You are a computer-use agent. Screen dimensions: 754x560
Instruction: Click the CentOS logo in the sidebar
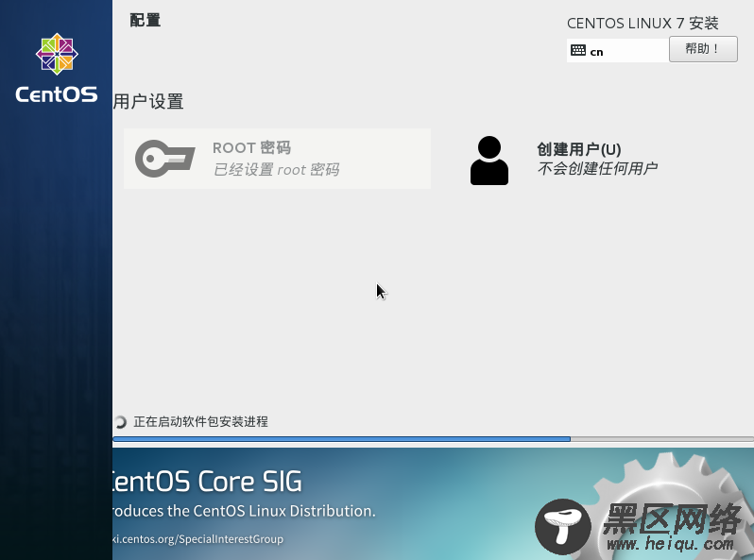click(57, 68)
